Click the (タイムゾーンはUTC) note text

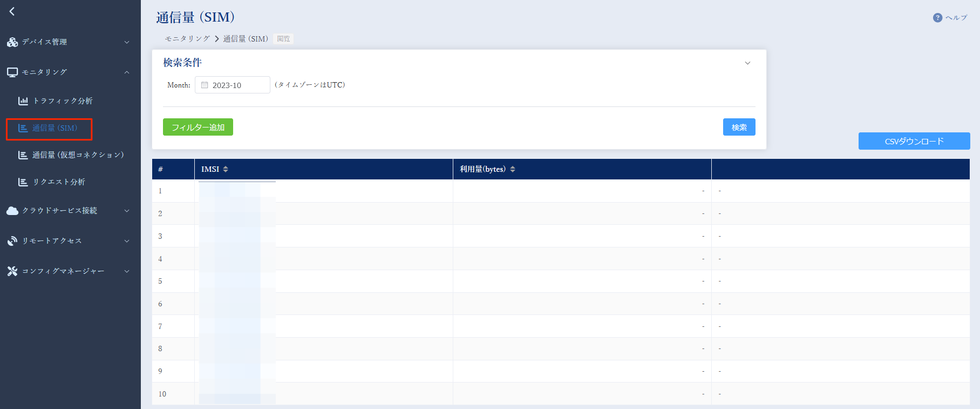coord(310,85)
